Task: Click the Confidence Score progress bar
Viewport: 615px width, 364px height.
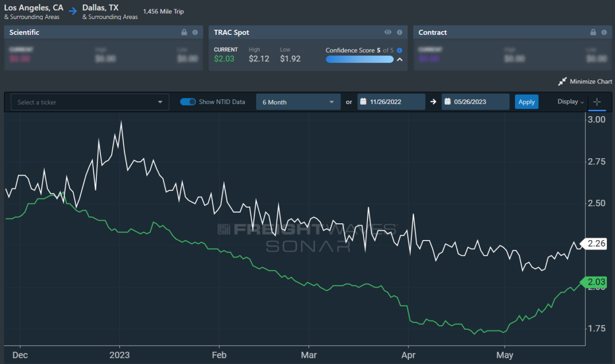Action: [359, 59]
